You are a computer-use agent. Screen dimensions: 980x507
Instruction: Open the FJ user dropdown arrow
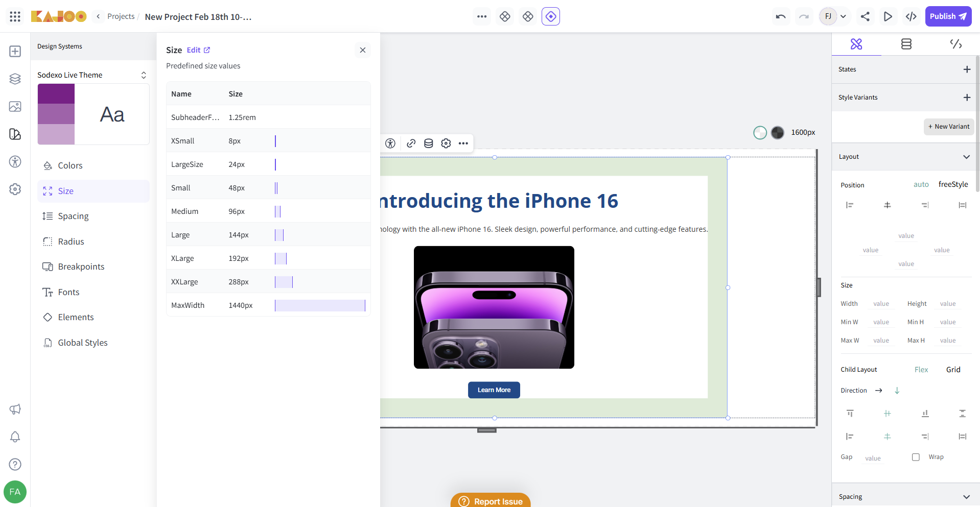844,16
